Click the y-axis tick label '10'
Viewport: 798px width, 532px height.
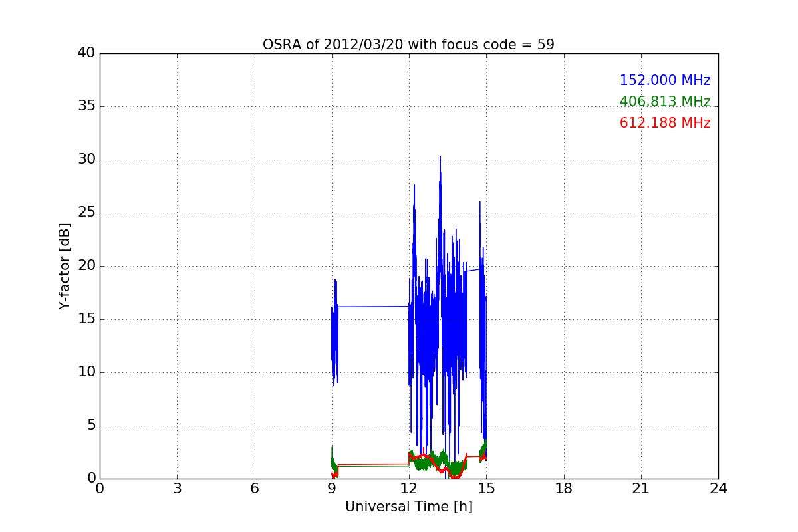click(86, 372)
